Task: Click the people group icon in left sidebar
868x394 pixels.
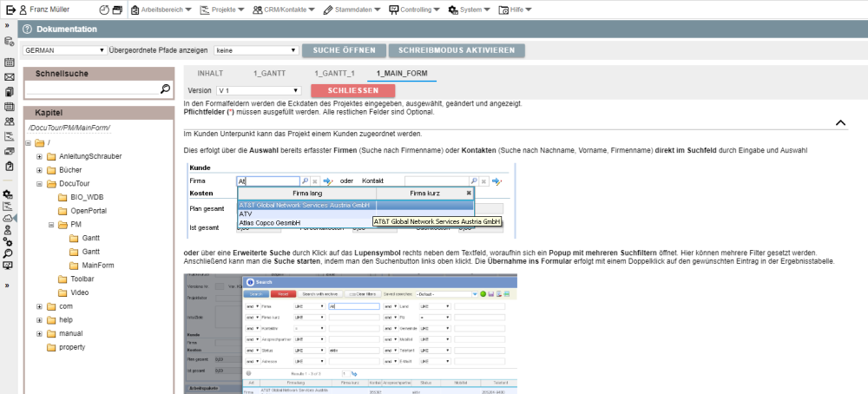Action: click(x=9, y=107)
